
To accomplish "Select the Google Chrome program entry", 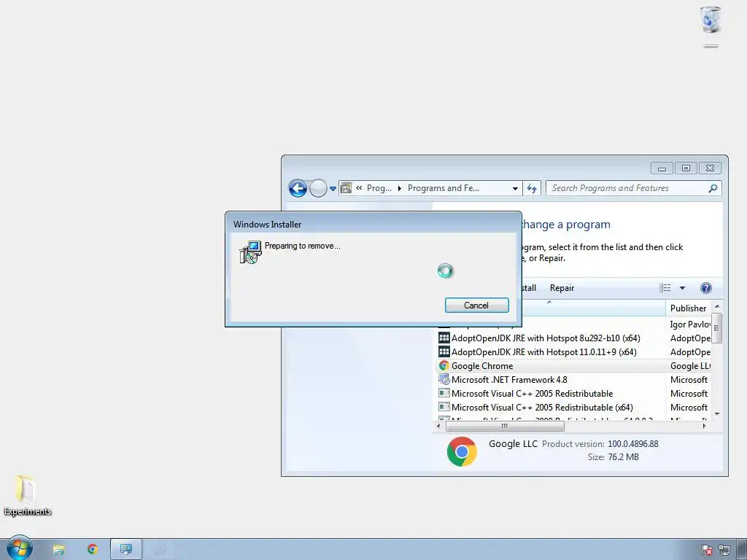I will [482, 366].
